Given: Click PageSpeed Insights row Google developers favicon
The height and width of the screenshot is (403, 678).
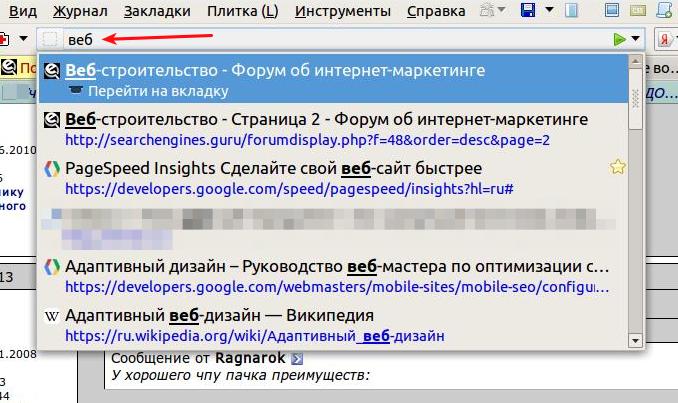Looking at the screenshot, I should coord(51,169).
